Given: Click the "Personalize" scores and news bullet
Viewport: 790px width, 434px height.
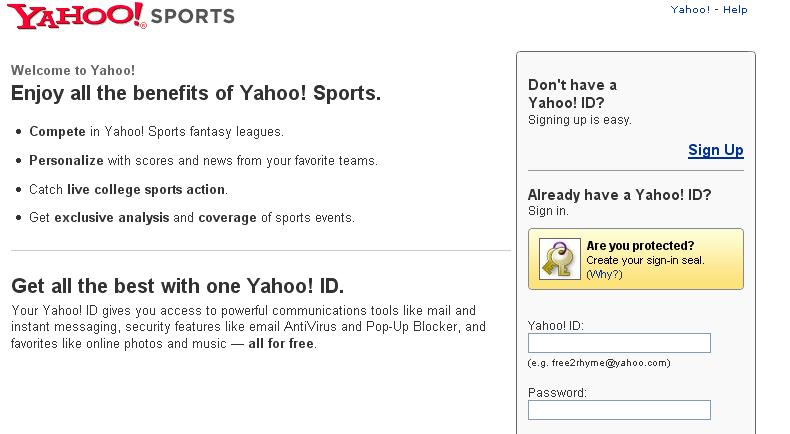Looking at the screenshot, I should tap(203, 160).
